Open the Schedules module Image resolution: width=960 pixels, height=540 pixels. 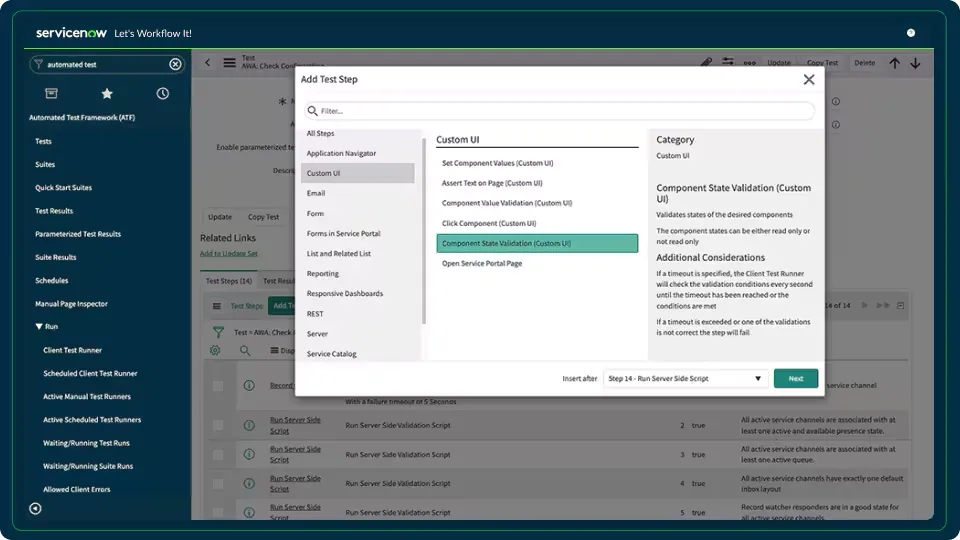click(x=51, y=280)
